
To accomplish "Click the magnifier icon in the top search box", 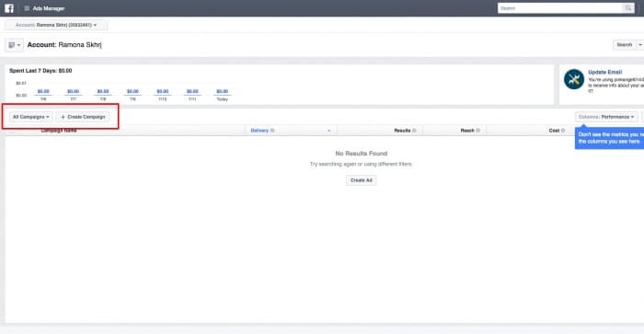I will point(628,8).
